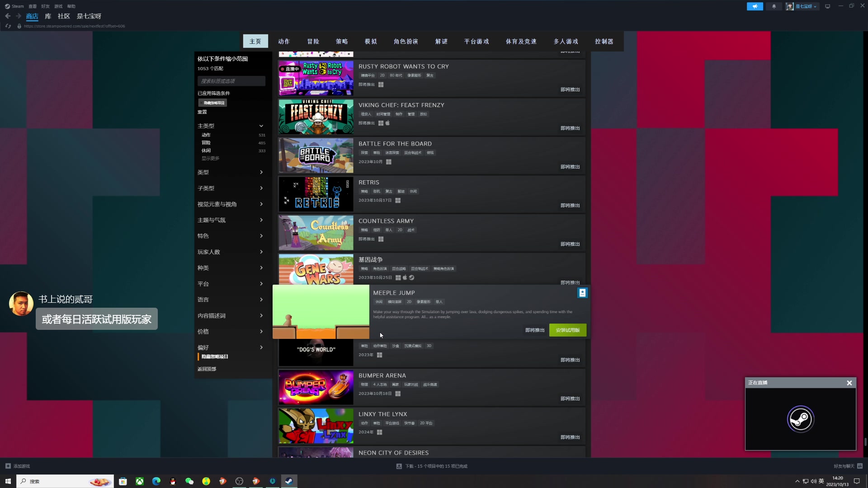Open the Viking Chef Feast Frenzy thumbnail
The image size is (868, 488).
pyautogui.click(x=316, y=117)
